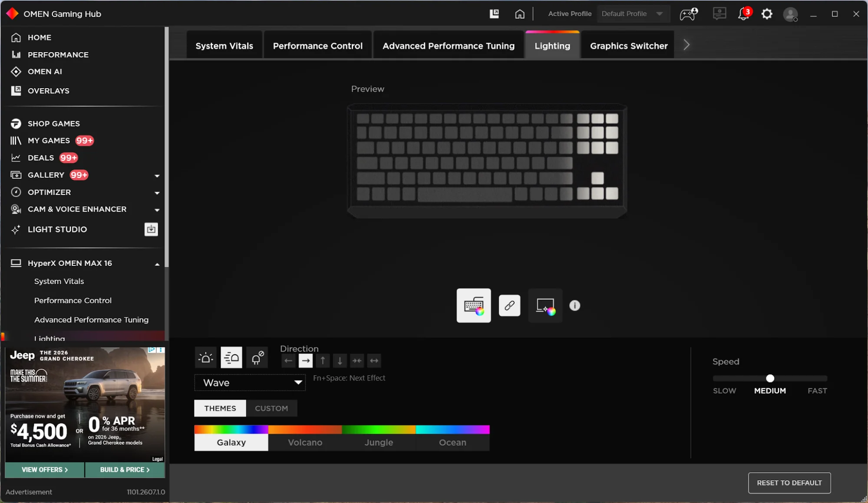Open the overlays icon in the title bar
This screenshot has height=503, width=868.
pyautogui.click(x=494, y=14)
